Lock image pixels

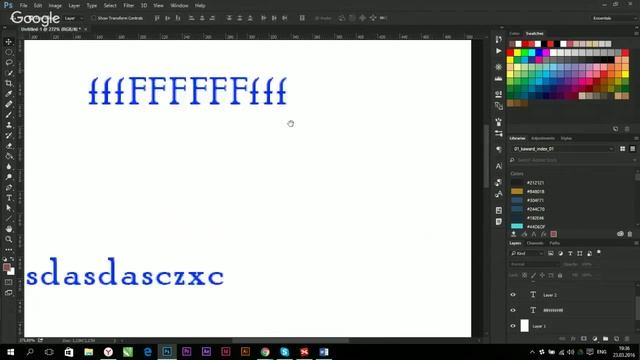click(x=533, y=276)
